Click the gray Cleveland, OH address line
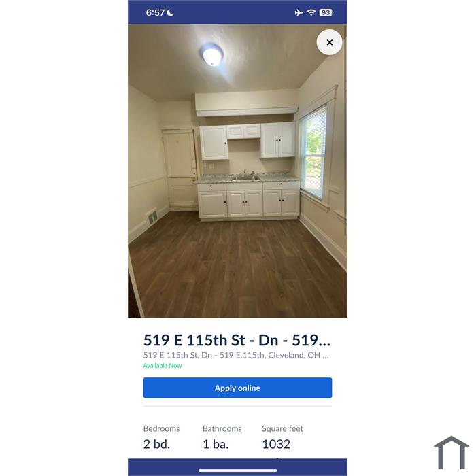 pyautogui.click(x=236, y=355)
